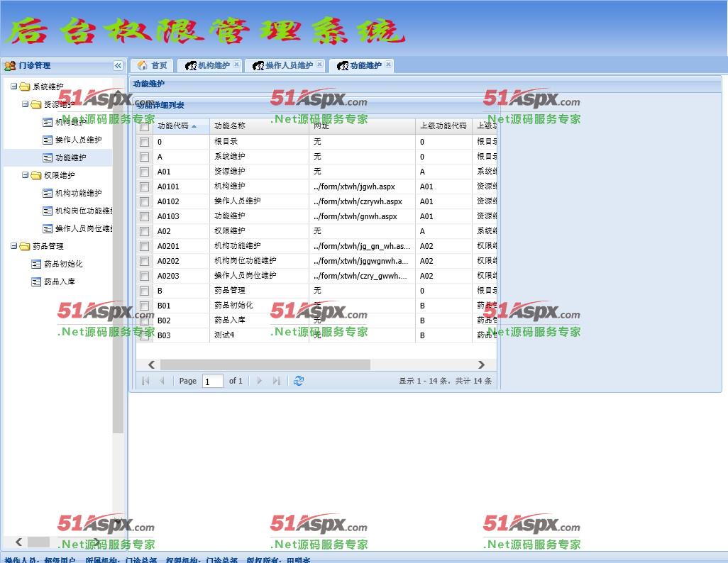Toggle the select-all header checkbox
This screenshot has height=563, width=728.
(x=144, y=126)
